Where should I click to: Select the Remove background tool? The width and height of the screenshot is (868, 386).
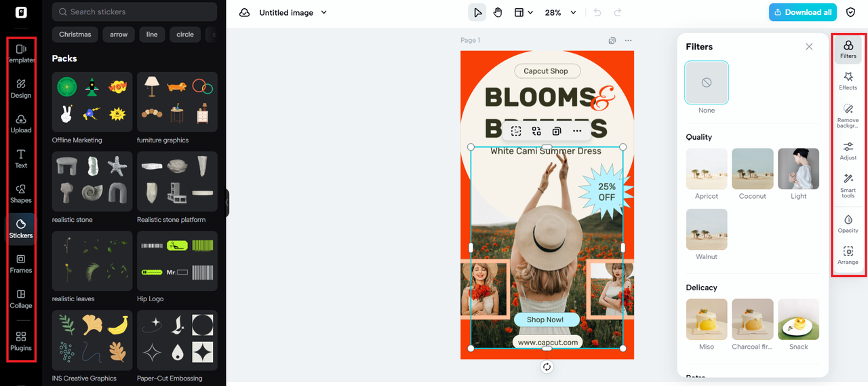coord(848,116)
